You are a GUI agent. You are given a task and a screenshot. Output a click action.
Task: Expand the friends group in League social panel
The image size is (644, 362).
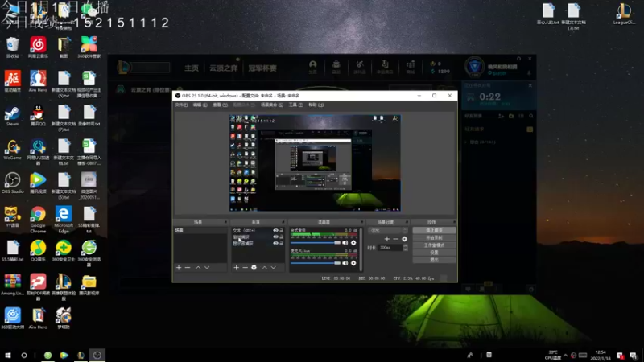click(x=467, y=142)
